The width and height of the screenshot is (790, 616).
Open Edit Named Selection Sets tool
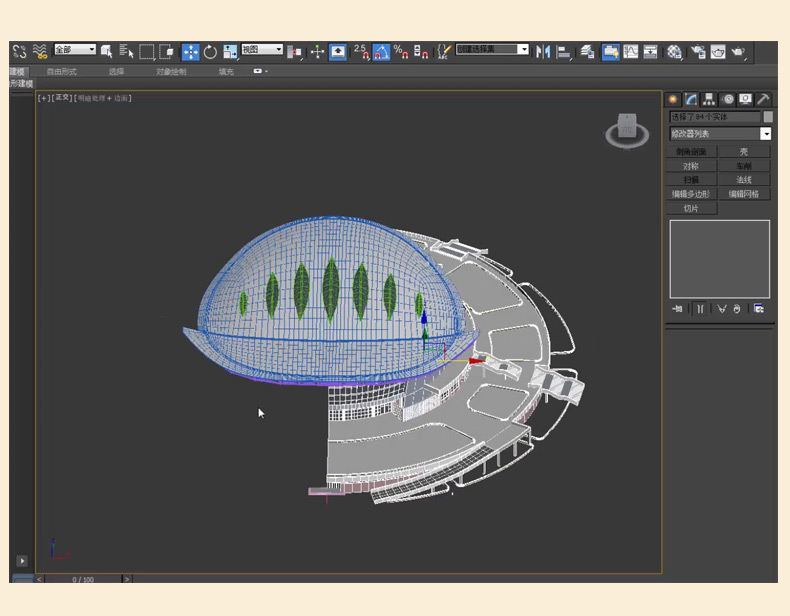tap(444, 51)
